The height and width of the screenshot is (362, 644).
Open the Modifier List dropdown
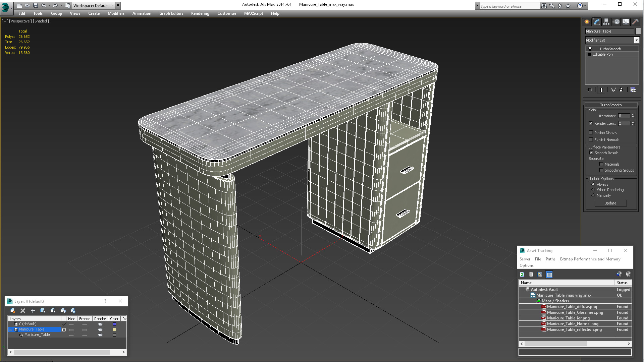636,40
